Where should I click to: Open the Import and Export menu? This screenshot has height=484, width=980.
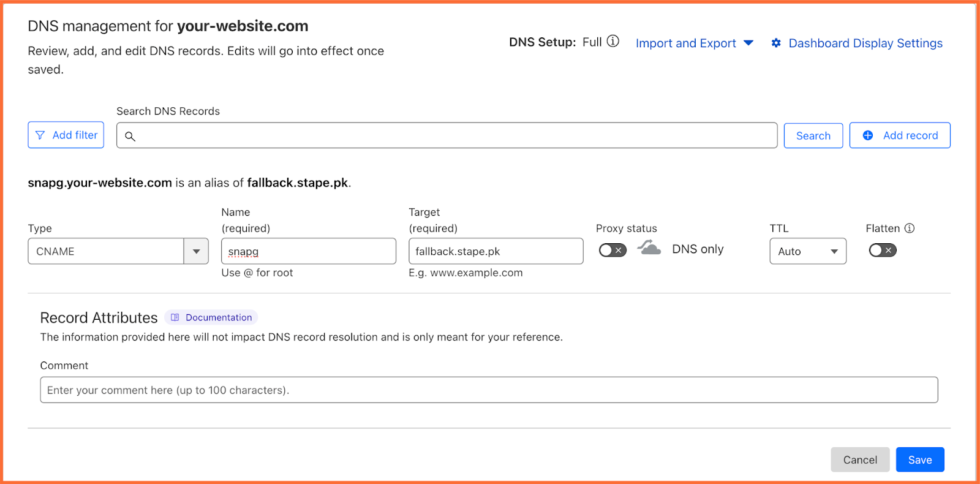point(694,43)
